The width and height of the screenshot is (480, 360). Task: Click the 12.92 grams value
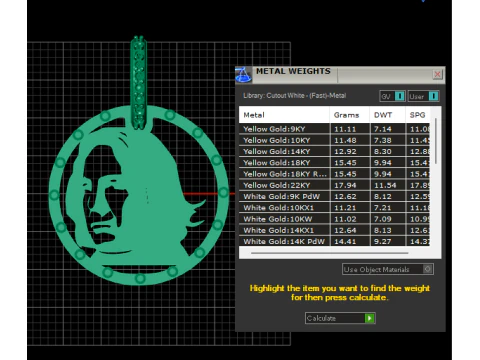pyautogui.click(x=345, y=152)
